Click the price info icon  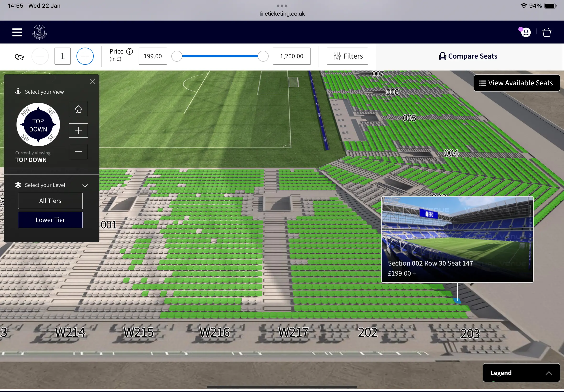pos(129,51)
